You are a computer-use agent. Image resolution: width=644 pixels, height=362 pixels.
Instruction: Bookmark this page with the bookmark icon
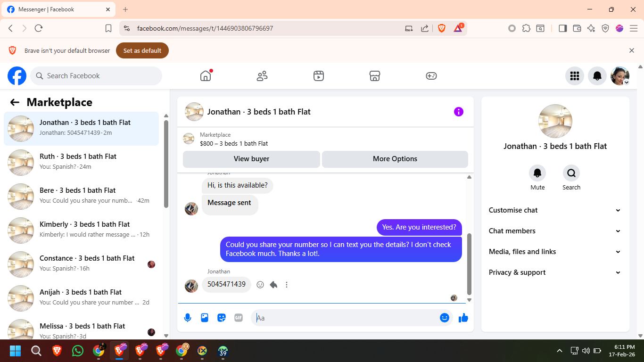pyautogui.click(x=108, y=28)
